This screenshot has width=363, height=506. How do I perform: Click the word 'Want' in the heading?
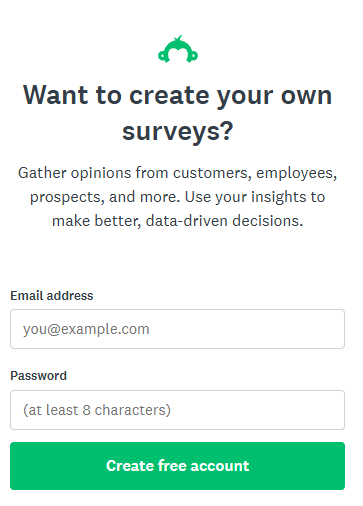(56, 95)
